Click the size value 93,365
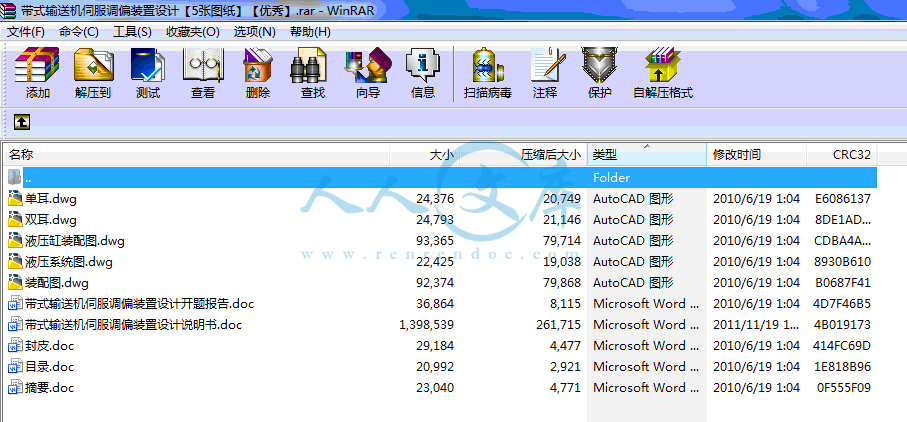Viewport: 907px width, 422px height. pyautogui.click(x=435, y=240)
